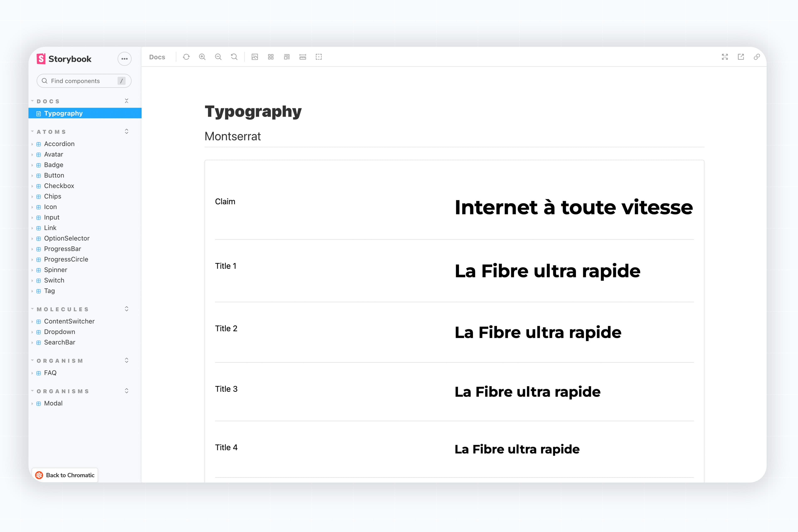Open the Storybook ellipsis menu button

click(124, 59)
